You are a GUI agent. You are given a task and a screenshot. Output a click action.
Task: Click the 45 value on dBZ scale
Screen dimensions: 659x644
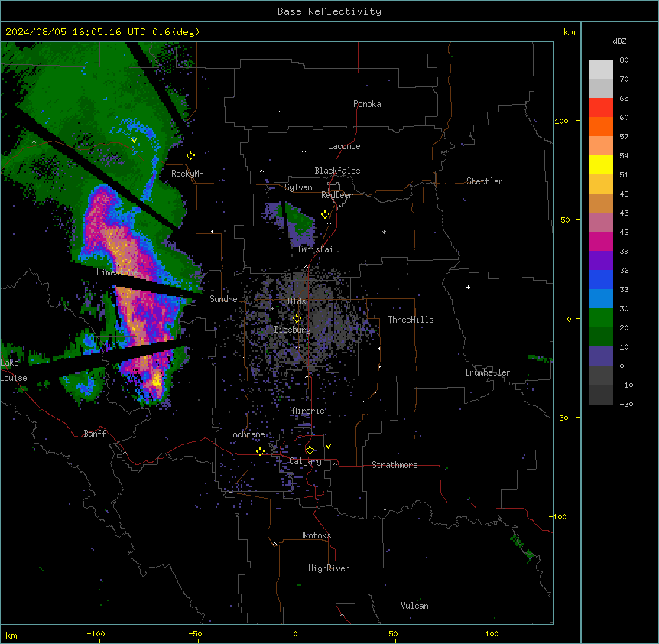click(x=624, y=213)
